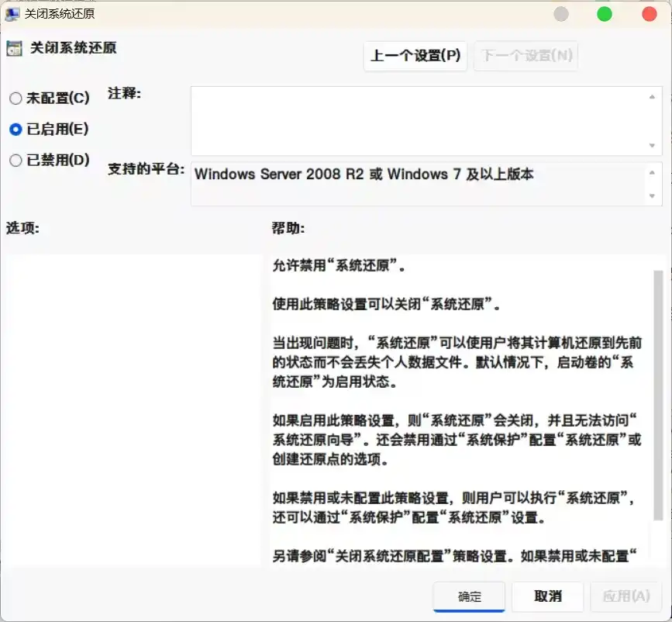
Task: Click the down arrow in 支持的平台 scrollbar
Action: click(x=653, y=197)
